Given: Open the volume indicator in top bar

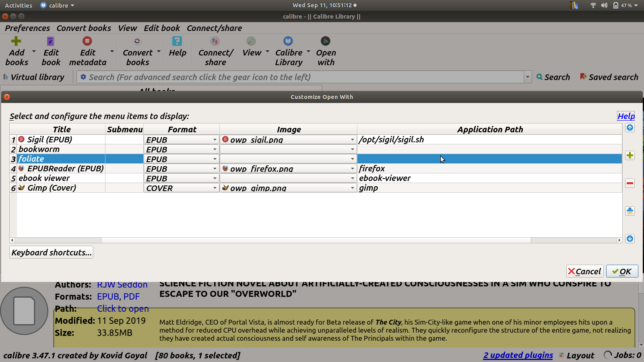Looking at the screenshot, I should pos(604,5).
